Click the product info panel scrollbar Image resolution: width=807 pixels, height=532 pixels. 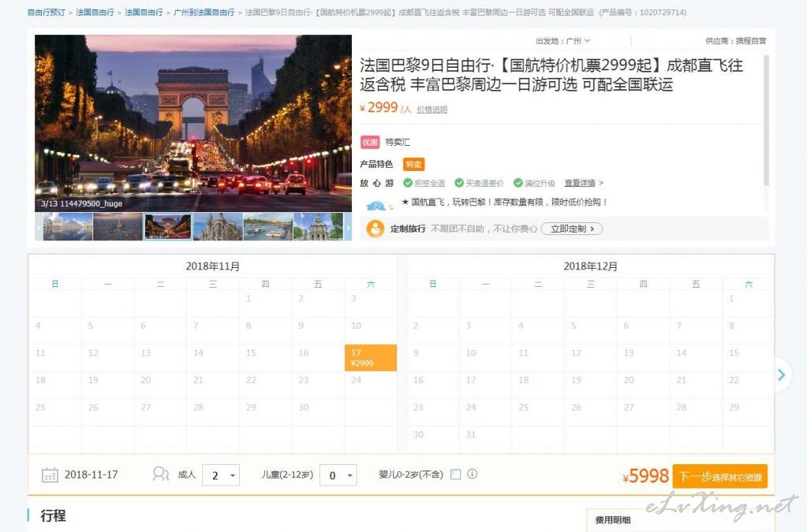click(x=766, y=121)
